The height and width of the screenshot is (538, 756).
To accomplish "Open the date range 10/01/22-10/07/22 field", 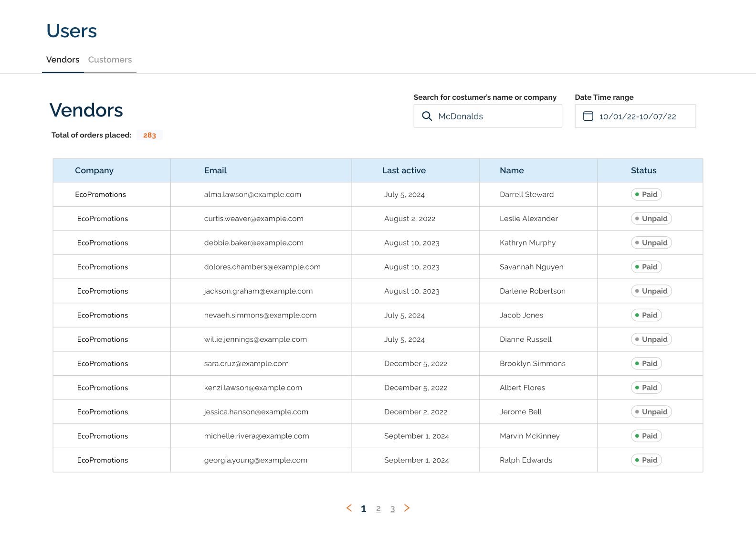I will pyautogui.click(x=635, y=116).
